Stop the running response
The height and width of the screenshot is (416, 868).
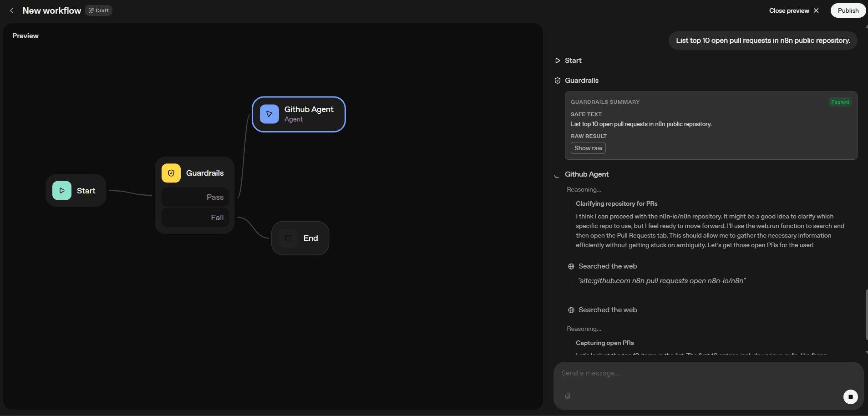tap(850, 397)
